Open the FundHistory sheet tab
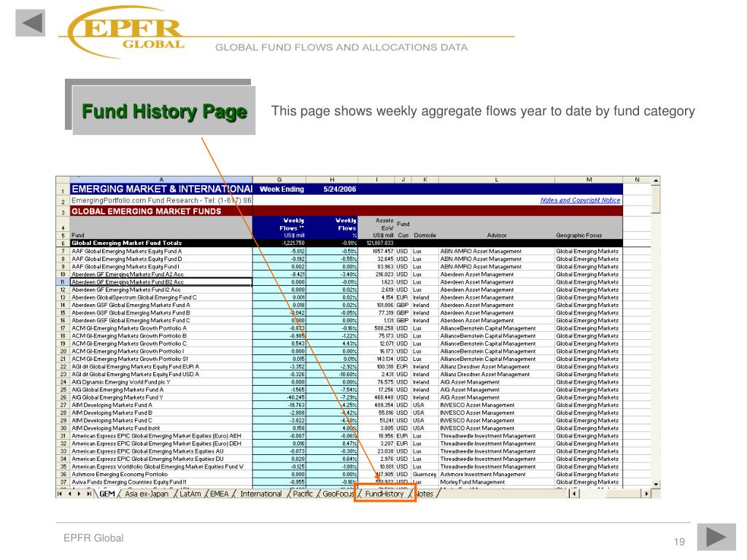The width and height of the screenshot is (747, 560). click(384, 494)
